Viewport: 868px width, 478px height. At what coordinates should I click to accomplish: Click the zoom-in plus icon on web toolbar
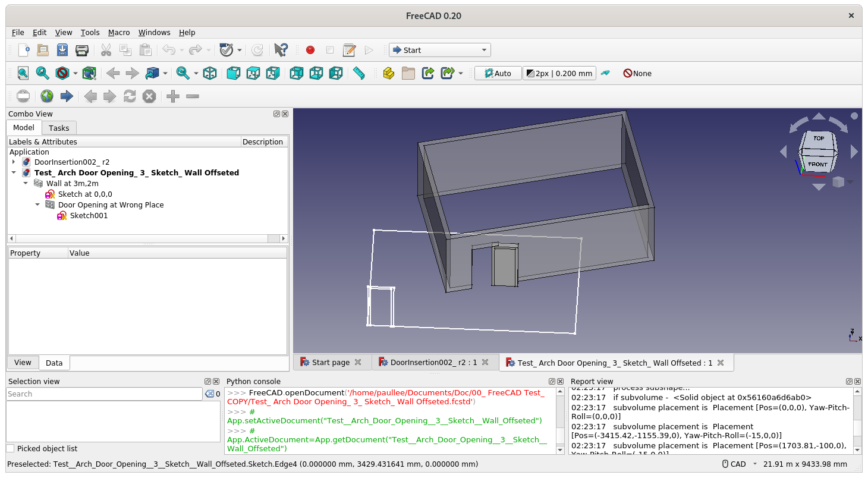pyautogui.click(x=172, y=96)
